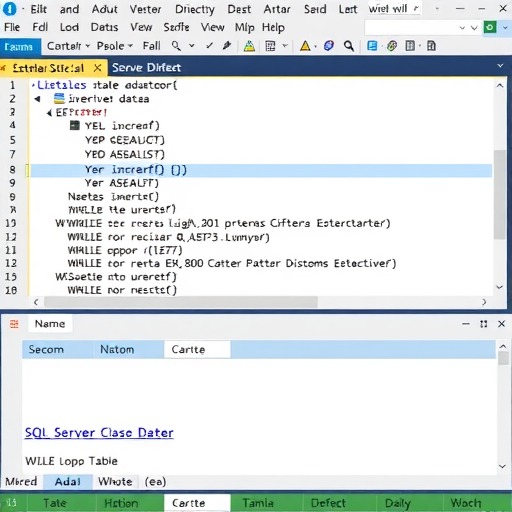
Task: Collapse the tree node on line 2
Action: pyautogui.click(x=37, y=99)
